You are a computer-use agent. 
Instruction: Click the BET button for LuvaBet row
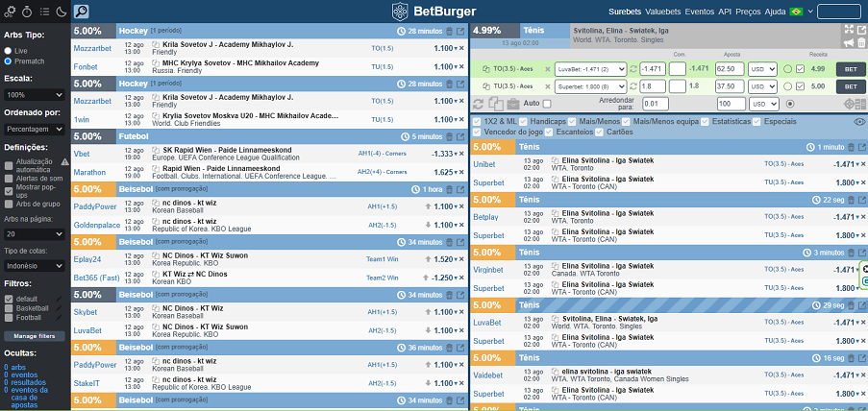click(x=851, y=69)
